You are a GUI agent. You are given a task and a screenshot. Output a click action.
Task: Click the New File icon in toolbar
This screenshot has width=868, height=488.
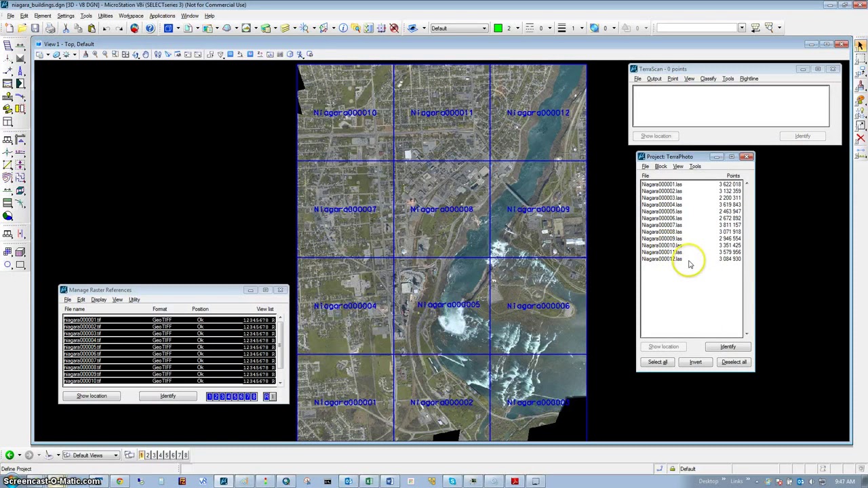click(x=9, y=28)
